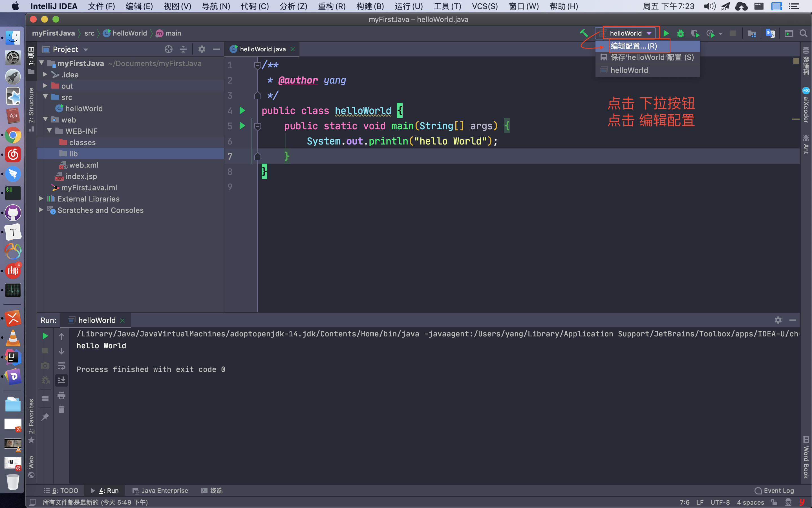Choose 保存'helloWorld'配置 (S) menu entry

[x=648, y=58]
